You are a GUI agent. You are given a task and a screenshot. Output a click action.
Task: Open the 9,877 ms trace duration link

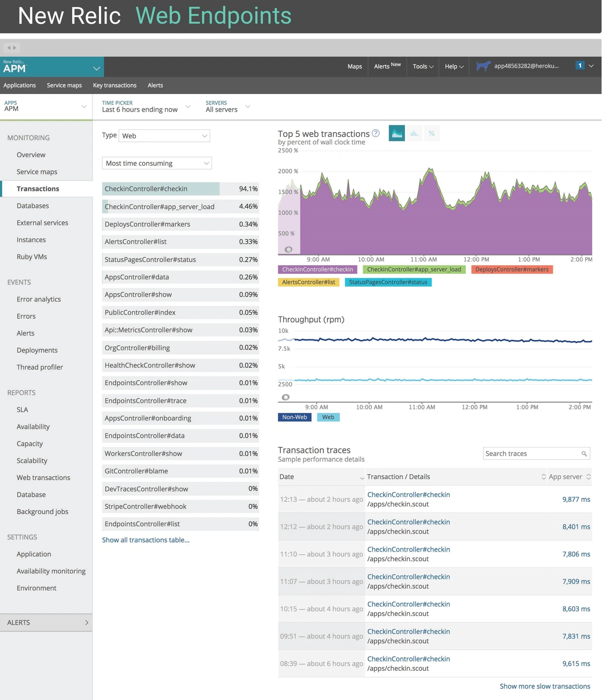[576, 499]
